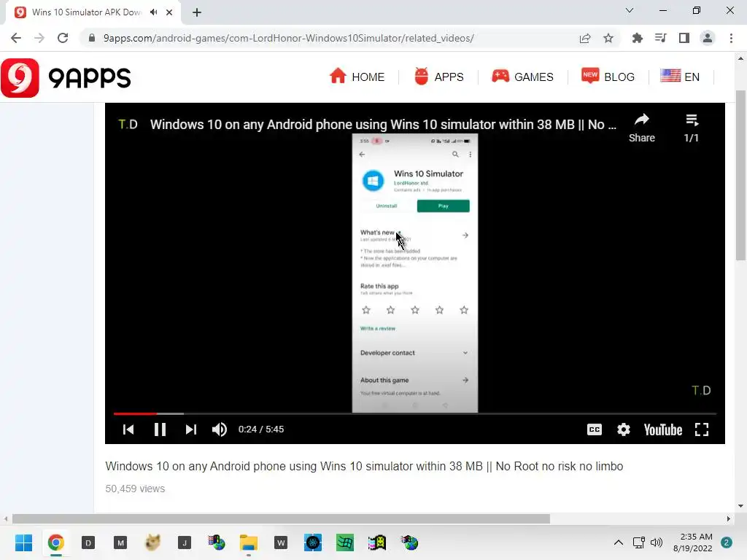Open the 1/1 playlist icon

click(692, 128)
